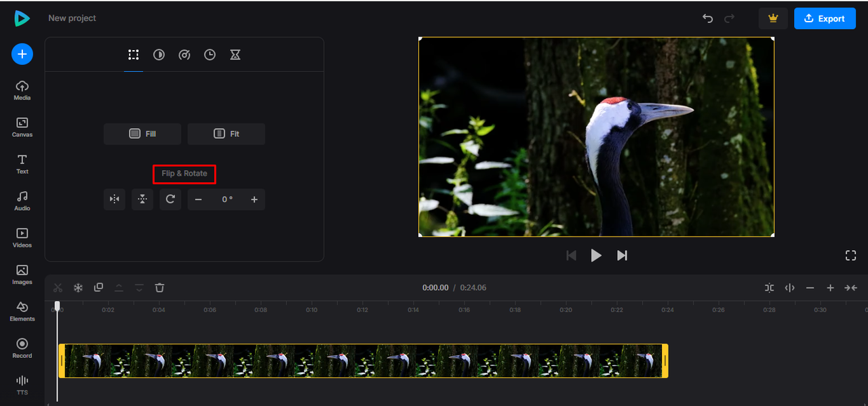Rotate the video clockwise
868x406 pixels.
pyautogui.click(x=170, y=199)
